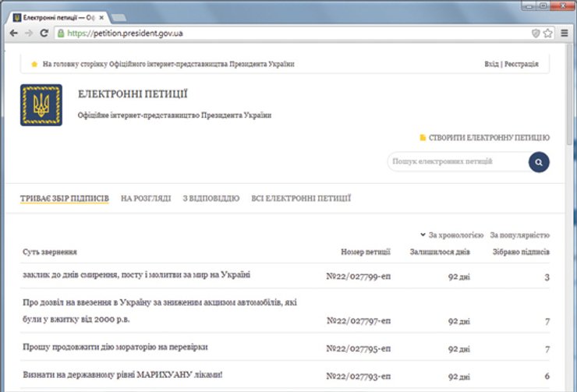
Task: Reload the petition page
Action: point(44,34)
